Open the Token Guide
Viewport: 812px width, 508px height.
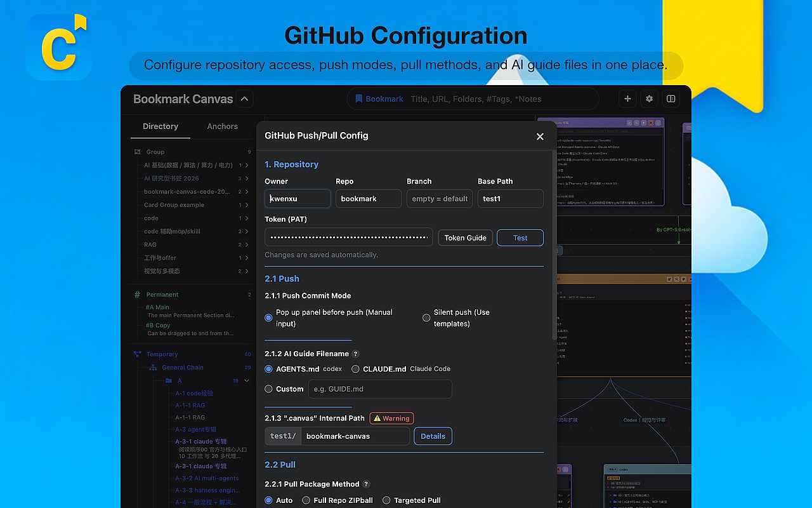pos(466,237)
